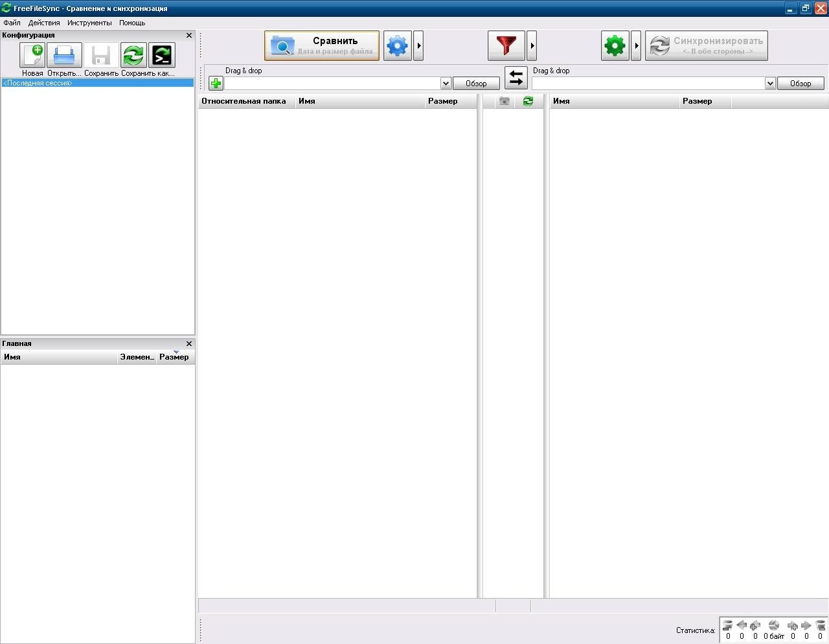Close the Конфигурация panel
Screen dimensions: 829x644
pos(189,36)
